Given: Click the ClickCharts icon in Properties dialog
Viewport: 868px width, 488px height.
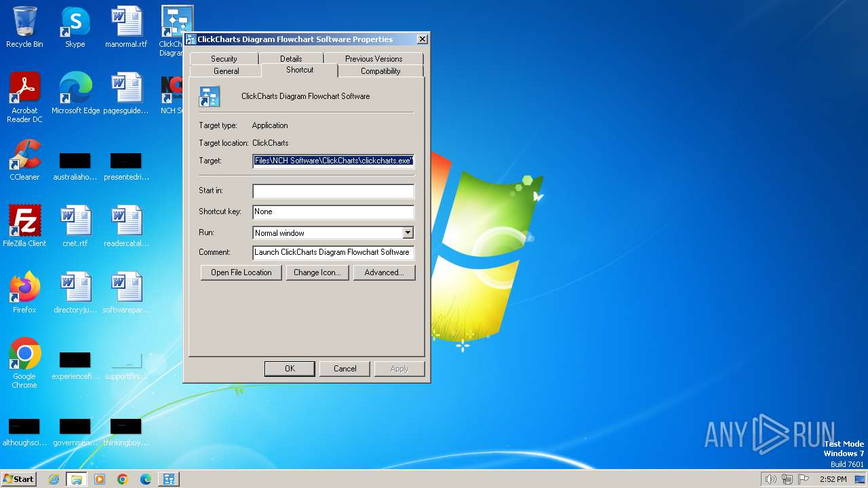Looking at the screenshot, I should pyautogui.click(x=210, y=96).
